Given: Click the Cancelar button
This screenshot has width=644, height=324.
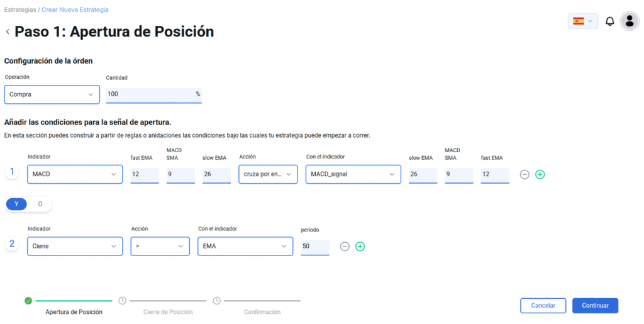Looking at the screenshot, I should click(x=543, y=306).
